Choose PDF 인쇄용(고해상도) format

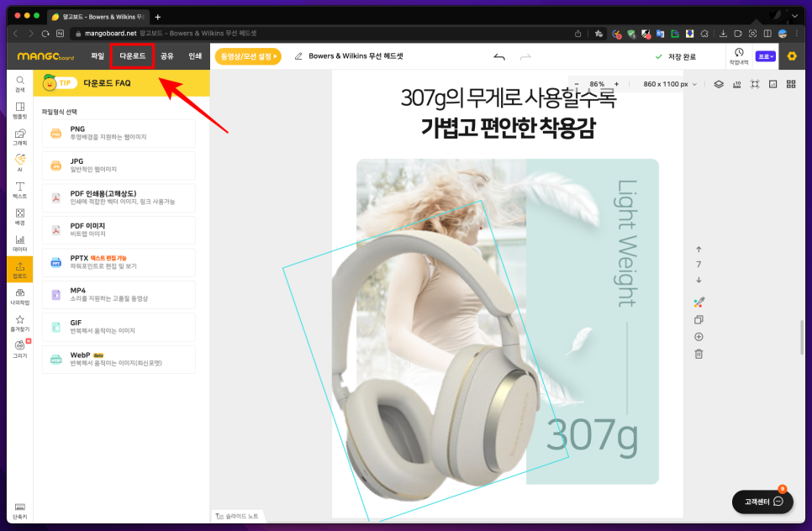point(119,197)
